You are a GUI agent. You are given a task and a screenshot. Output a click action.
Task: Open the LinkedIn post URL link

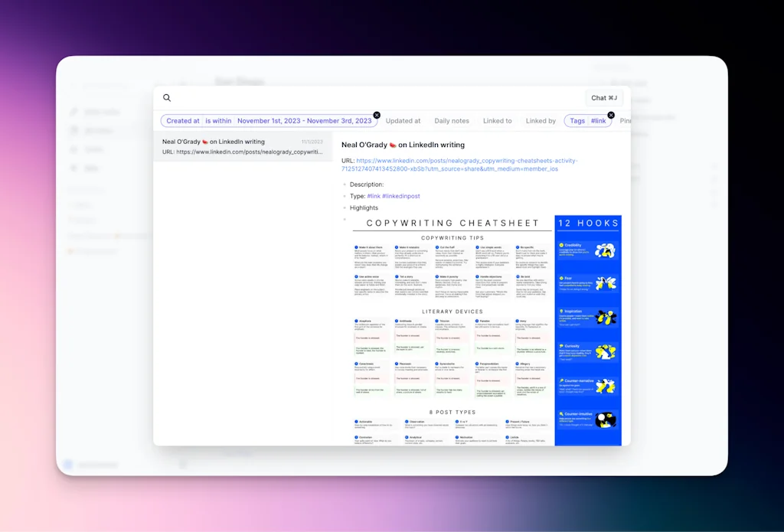tap(459, 165)
